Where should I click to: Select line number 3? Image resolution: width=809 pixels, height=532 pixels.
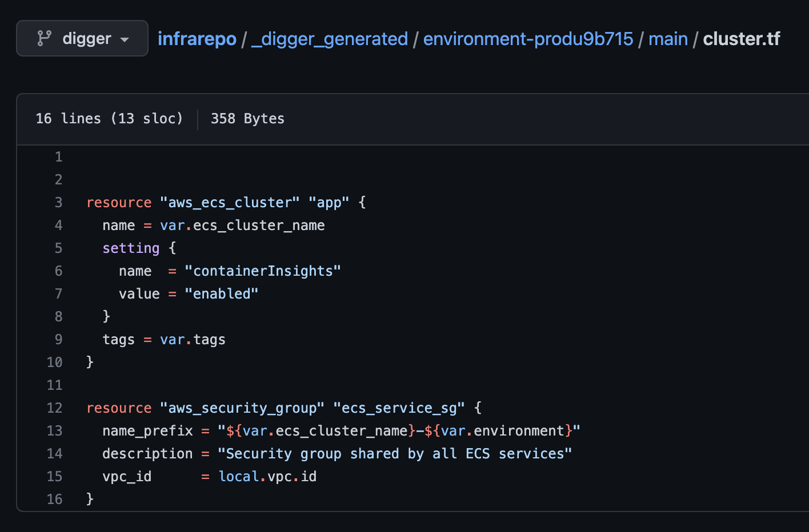(58, 203)
